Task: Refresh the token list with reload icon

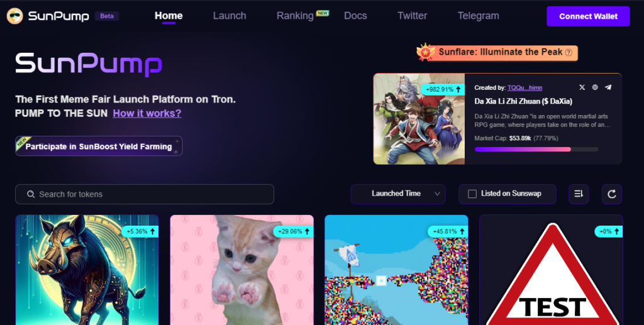Action: pyautogui.click(x=612, y=194)
